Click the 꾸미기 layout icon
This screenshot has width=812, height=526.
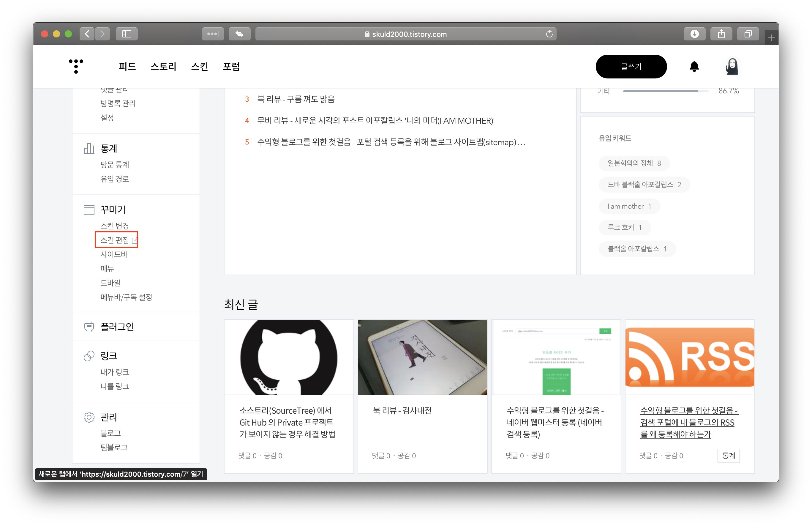click(89, 210)
